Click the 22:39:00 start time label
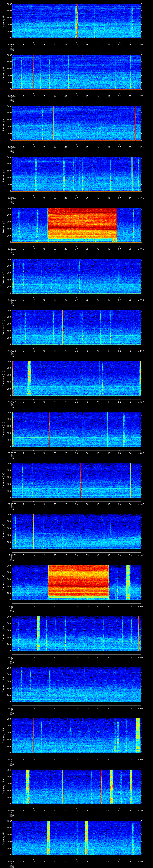153x868 pixels. (x=12, y=453)
